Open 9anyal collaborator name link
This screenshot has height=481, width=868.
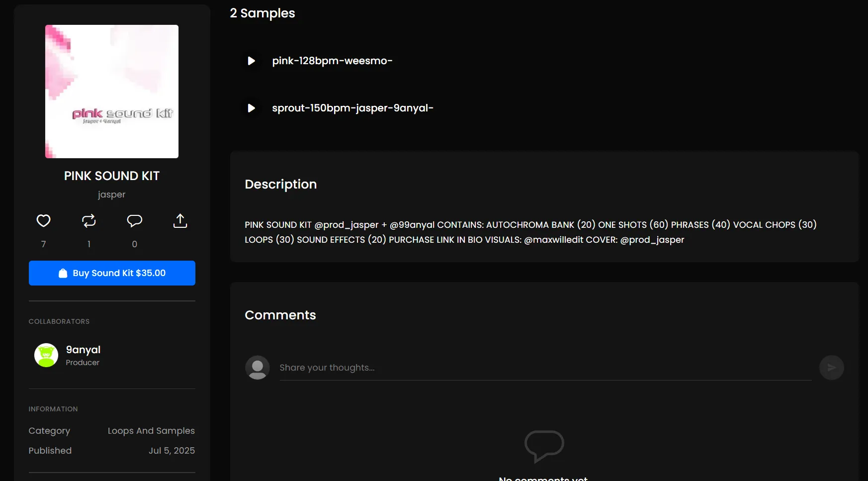pos(83,350)
